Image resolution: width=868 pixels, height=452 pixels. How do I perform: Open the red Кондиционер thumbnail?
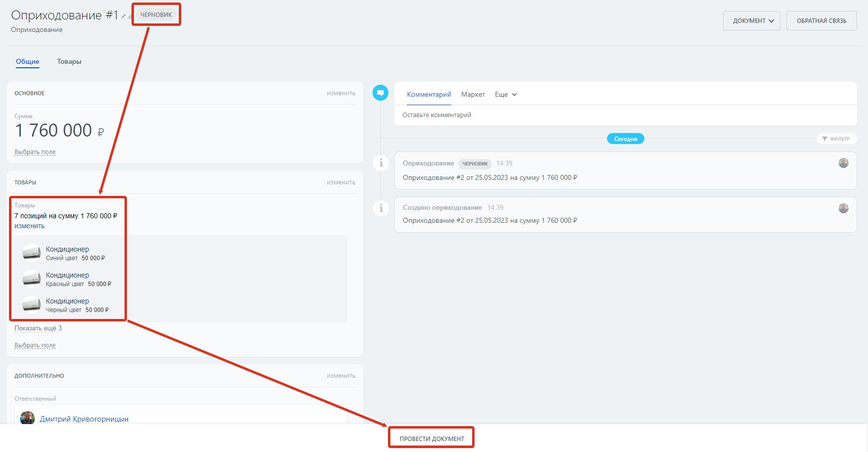[x=31, y=279]
